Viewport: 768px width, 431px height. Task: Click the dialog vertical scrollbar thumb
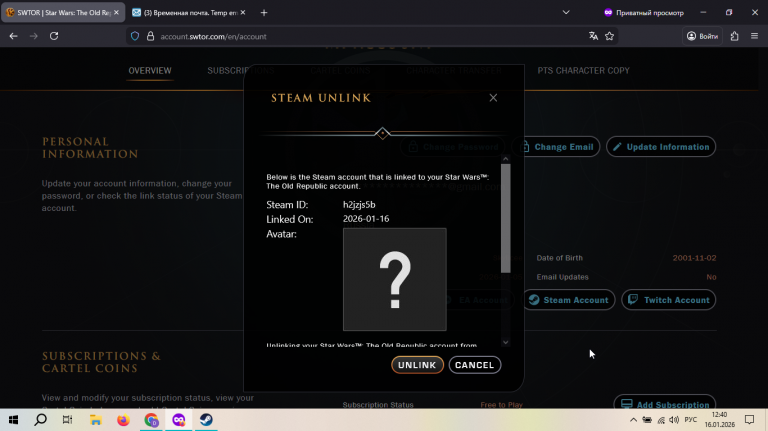point(505,218)
